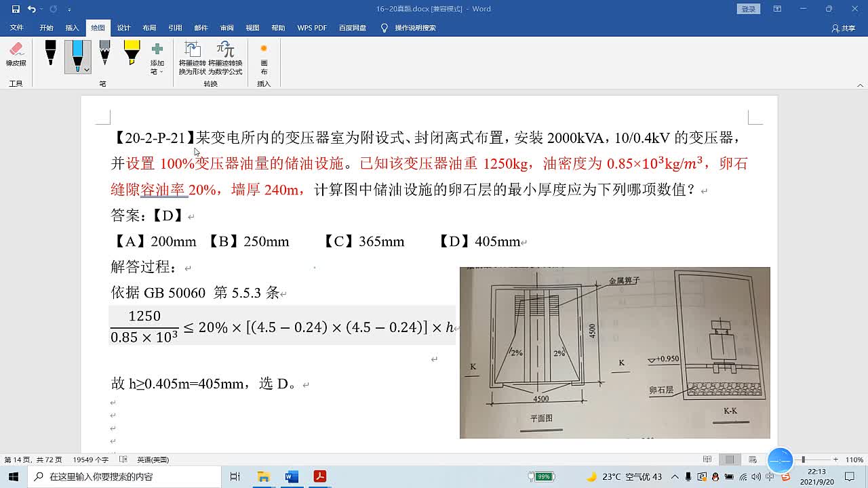868x488 pixels.
Task: Click the ink to math formula converter
Action: pos(225,58)
